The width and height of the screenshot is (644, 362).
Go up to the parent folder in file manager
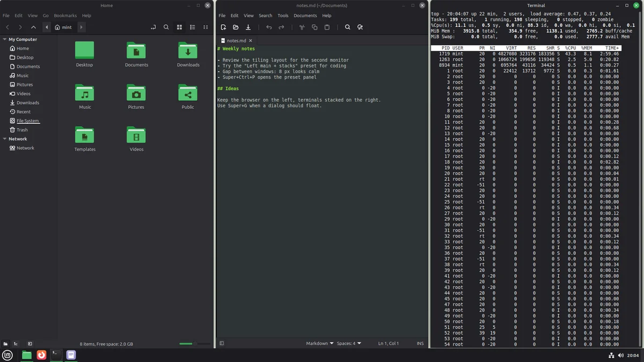point(33,27)
